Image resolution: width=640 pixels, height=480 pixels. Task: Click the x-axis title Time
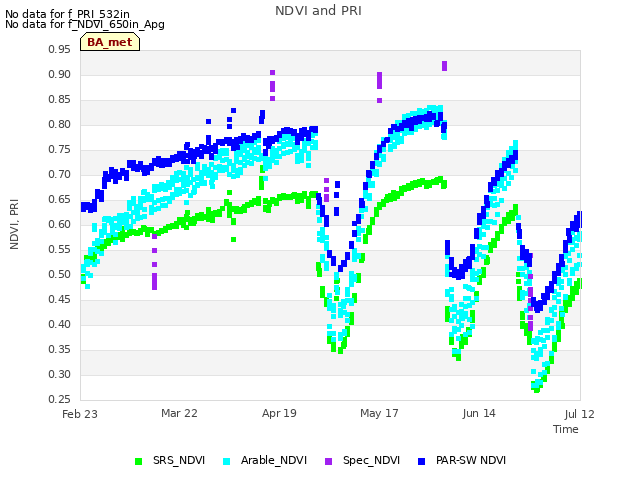[566, 429]
